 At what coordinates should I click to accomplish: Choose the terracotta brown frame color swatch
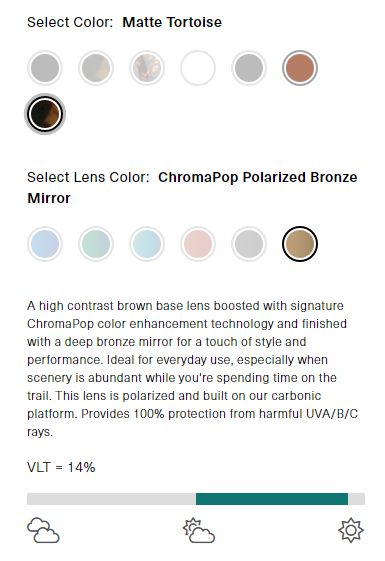(x=300, y=68)
